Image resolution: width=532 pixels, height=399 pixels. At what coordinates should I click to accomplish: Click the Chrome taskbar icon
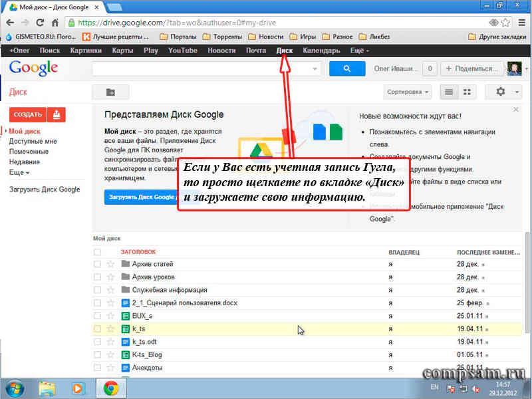[x=111, y=389]
